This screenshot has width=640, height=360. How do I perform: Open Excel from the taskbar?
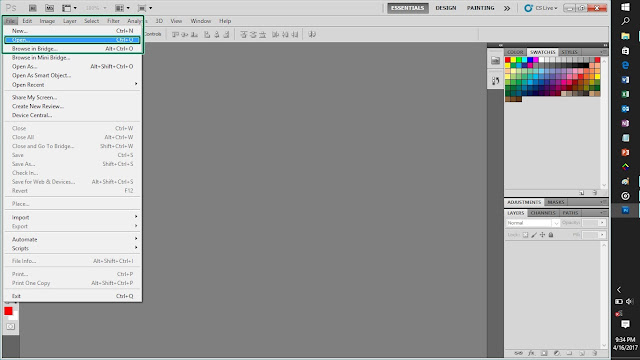[x=625, y=94]
